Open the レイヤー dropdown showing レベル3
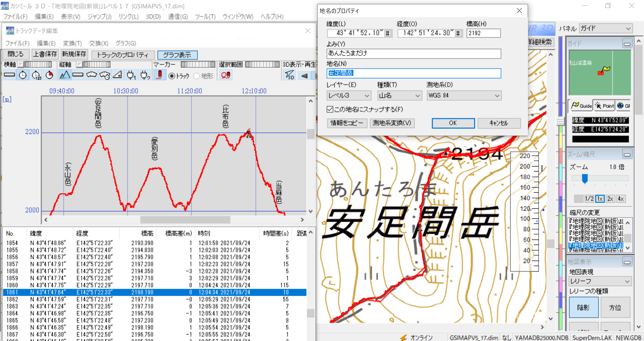Screen dimensions: 644x341 tap(349, 95)
